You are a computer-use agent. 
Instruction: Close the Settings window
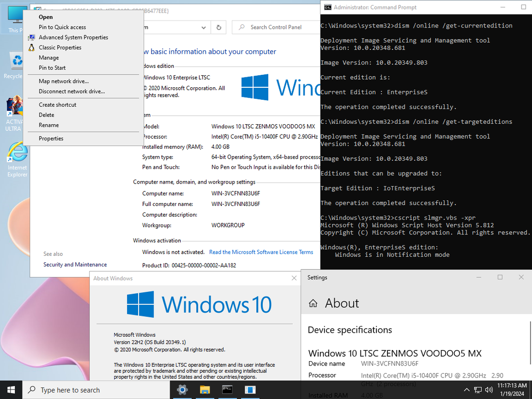pos(521,277)
